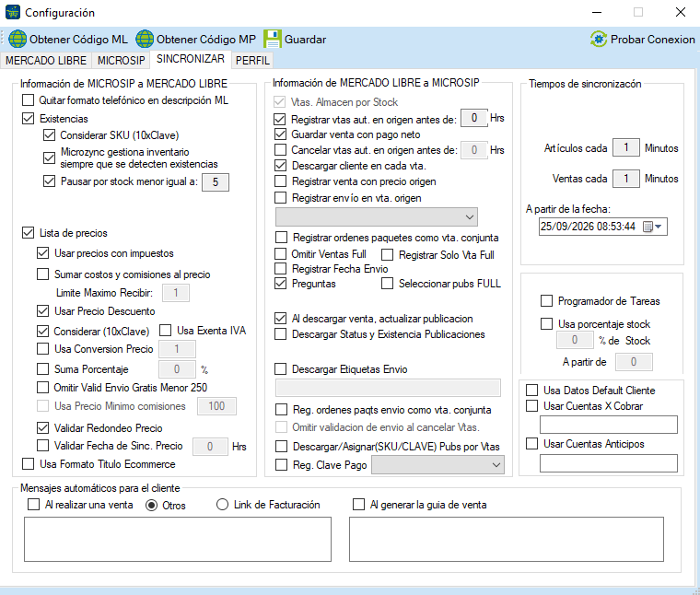Screen dimensions: 700x595
Task: Check Al generar la guia de venta
Action: [x=358, y=505]
